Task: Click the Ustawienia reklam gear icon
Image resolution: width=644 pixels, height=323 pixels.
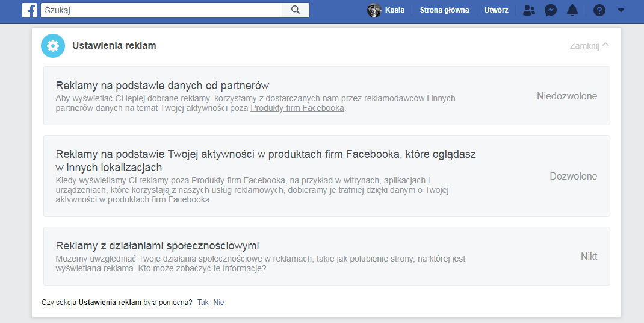Action: pos(53,46)
